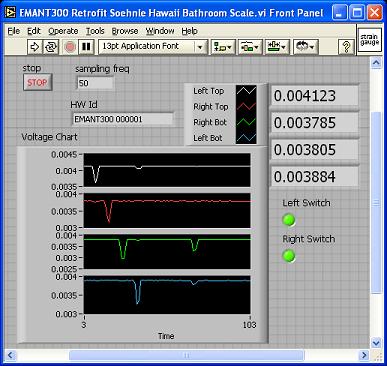Click the 0.003805 value indicator
Viewport: 387px width, 366px height.
click(314, 149)
